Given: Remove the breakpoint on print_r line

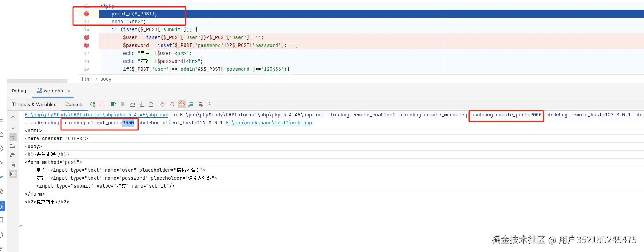Looking at the screenshot, I should [x=87, y=13].
